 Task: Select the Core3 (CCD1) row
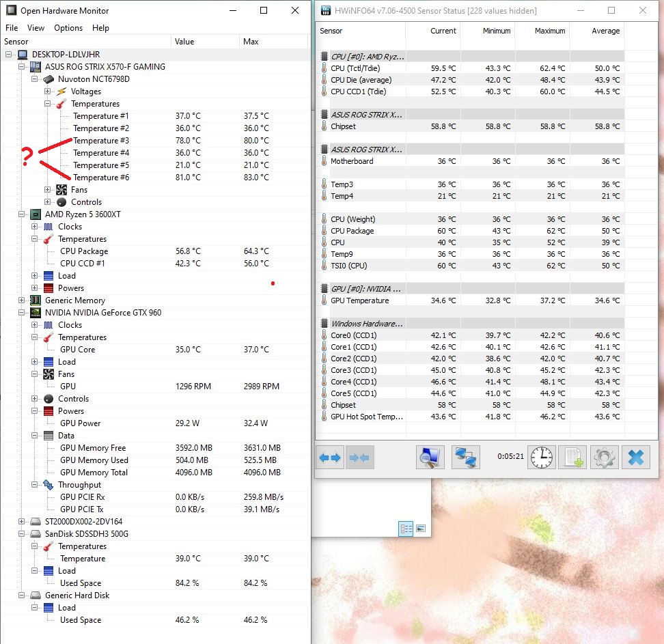point(472,370)
